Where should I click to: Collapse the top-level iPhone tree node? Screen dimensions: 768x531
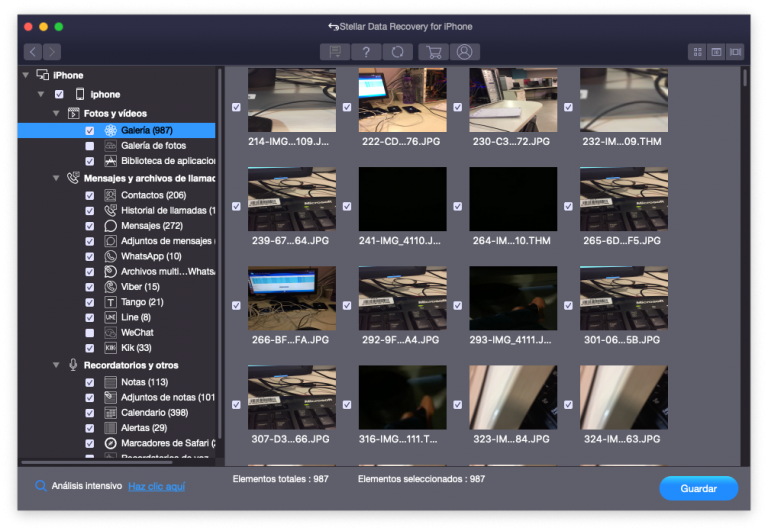click(25, 75)
